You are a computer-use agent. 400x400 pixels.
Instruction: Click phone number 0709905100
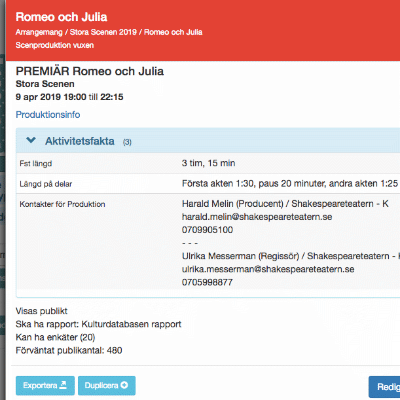pyautogui.click(x=207, y=230)
